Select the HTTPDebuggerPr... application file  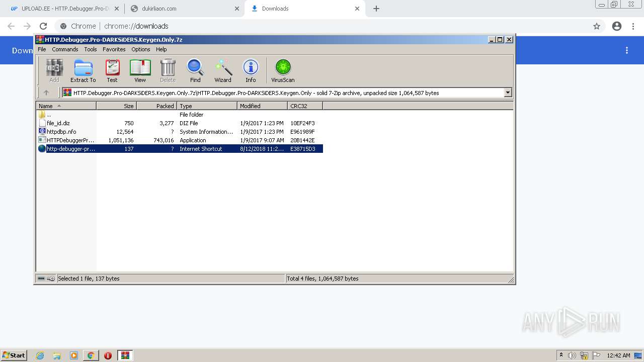pos(180,140)
